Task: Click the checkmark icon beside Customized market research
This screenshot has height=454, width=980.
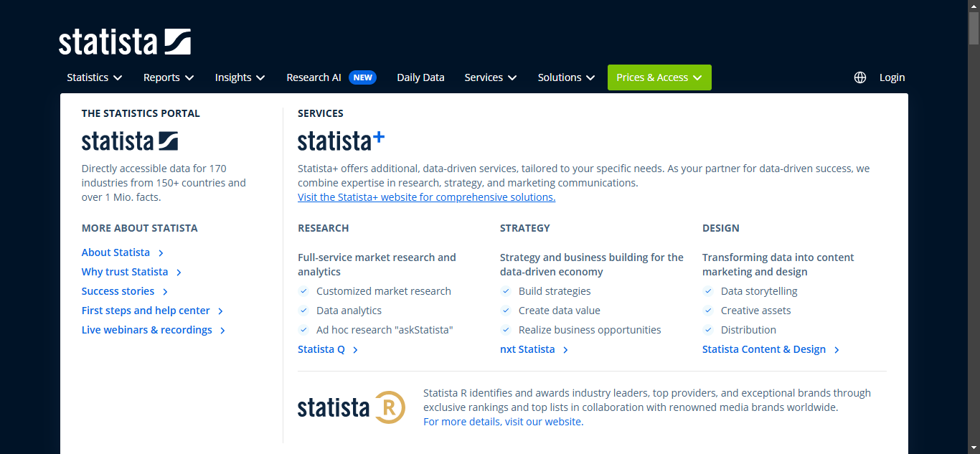Action: tap(303, 291)
